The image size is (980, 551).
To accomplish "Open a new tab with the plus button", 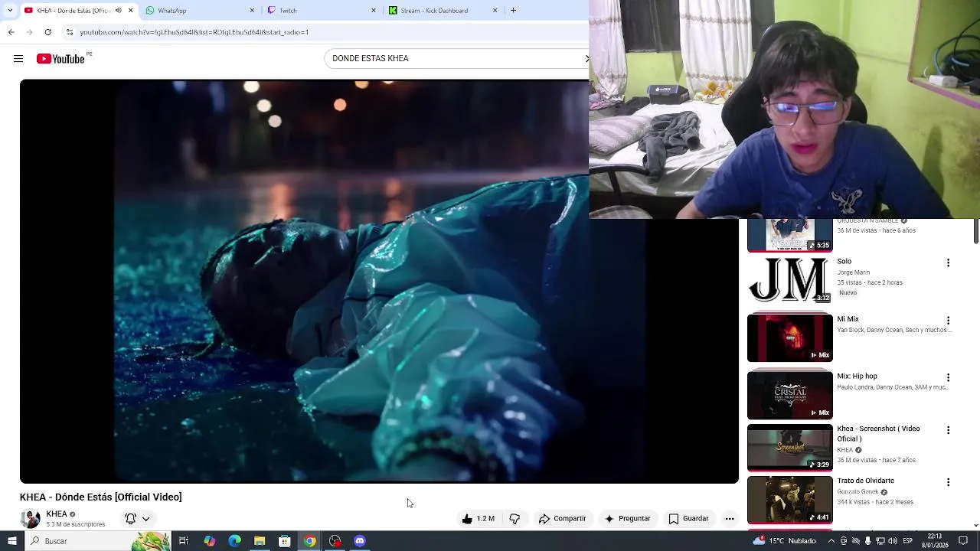I will click(513, 11).
